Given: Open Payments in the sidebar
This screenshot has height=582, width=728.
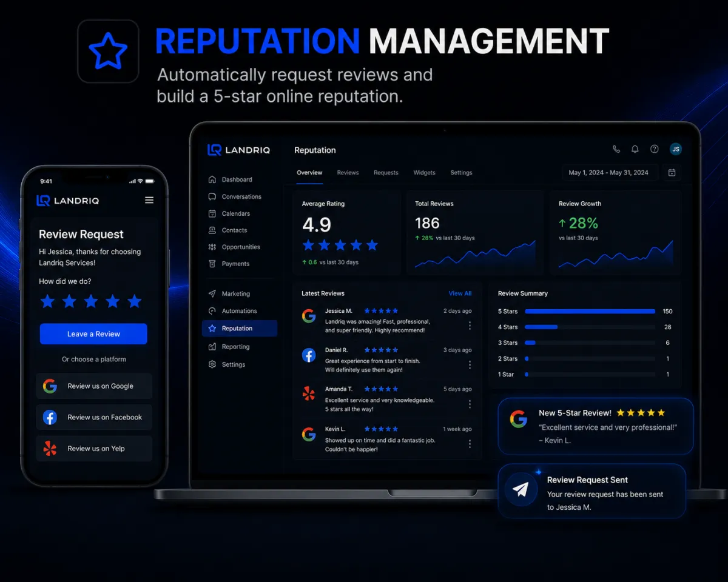Looking at the screenshot, I should [x=229, y=264].
